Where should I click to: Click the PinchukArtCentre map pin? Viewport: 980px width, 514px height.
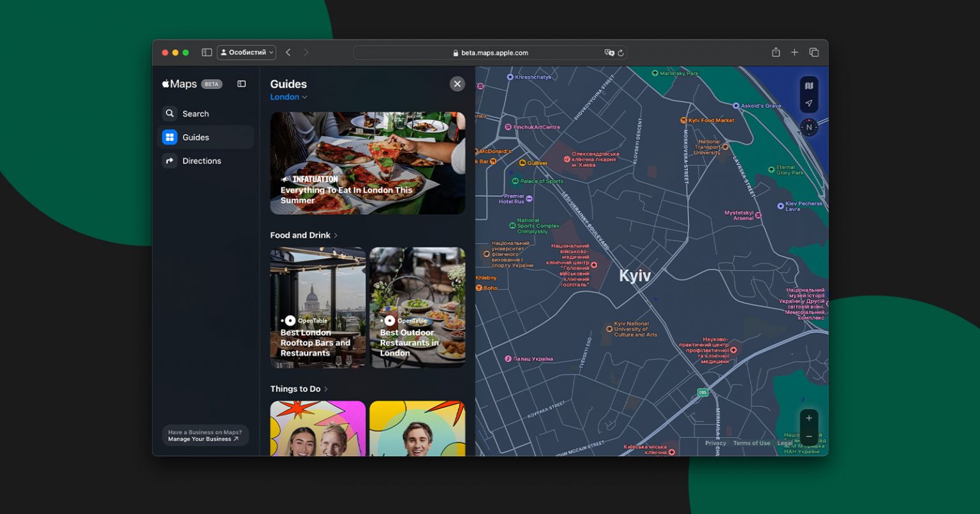(x=509, y=127)
